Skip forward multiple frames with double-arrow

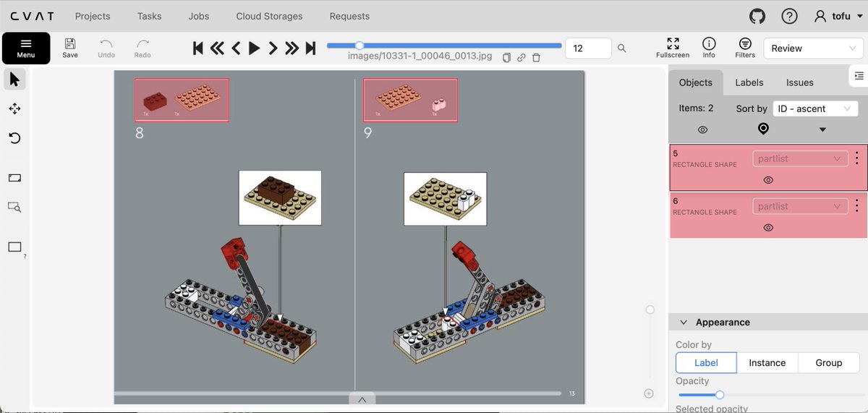pos(292,48)
